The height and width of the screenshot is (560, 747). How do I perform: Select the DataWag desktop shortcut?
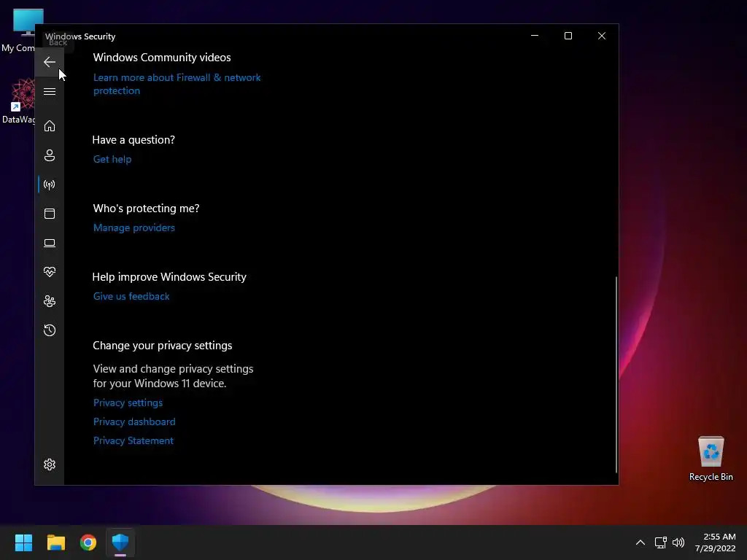[18, 101]
